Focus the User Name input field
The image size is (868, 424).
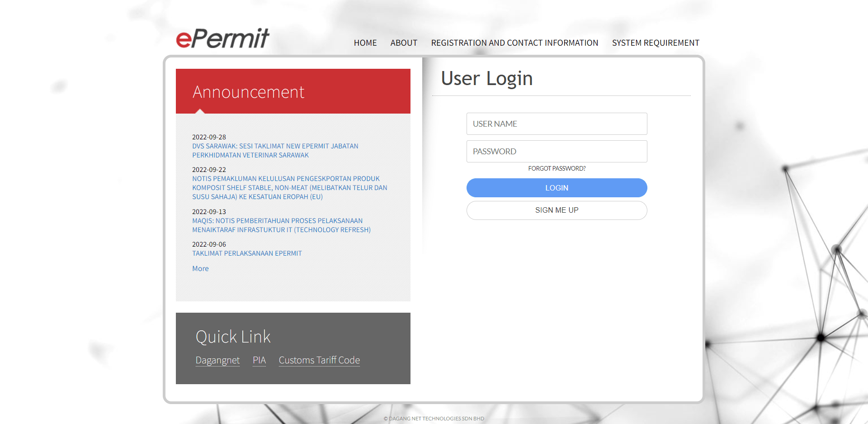pyautogui.click(x=557, y=124)
